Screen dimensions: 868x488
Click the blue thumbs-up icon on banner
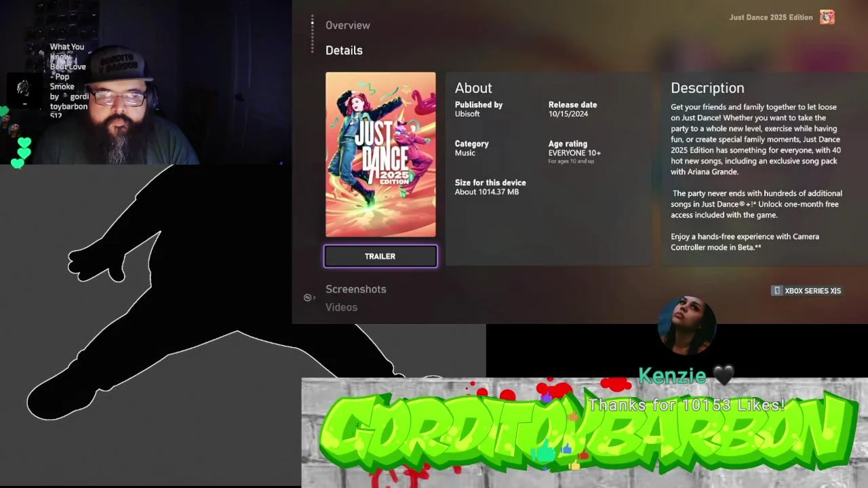coord(567,449)
